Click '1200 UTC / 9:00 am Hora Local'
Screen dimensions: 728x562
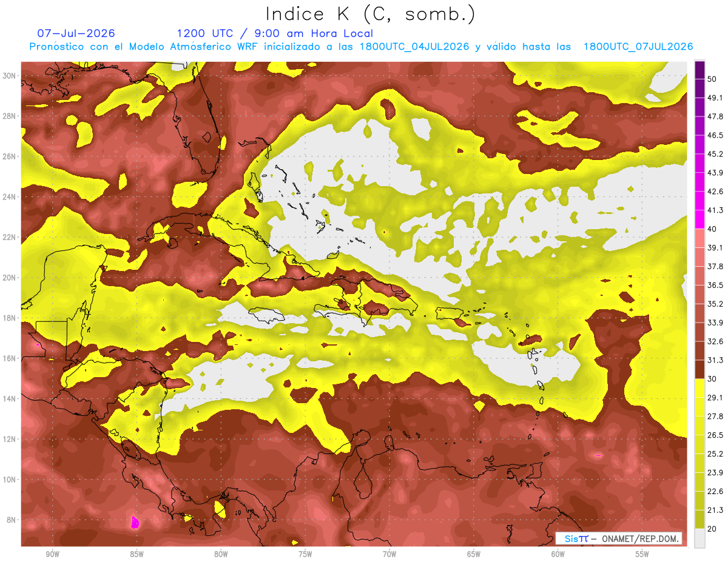click(x=275, y=33)
